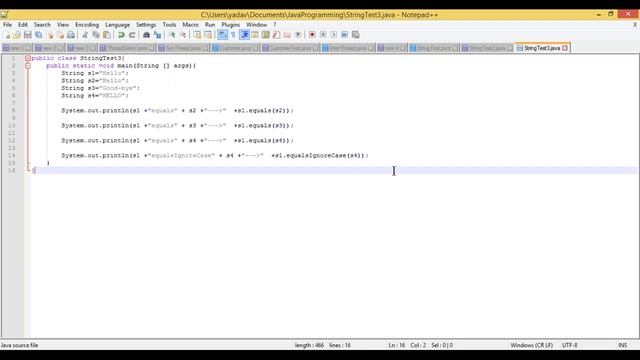
Task: Open the View menu
Action: coord(63,25)
